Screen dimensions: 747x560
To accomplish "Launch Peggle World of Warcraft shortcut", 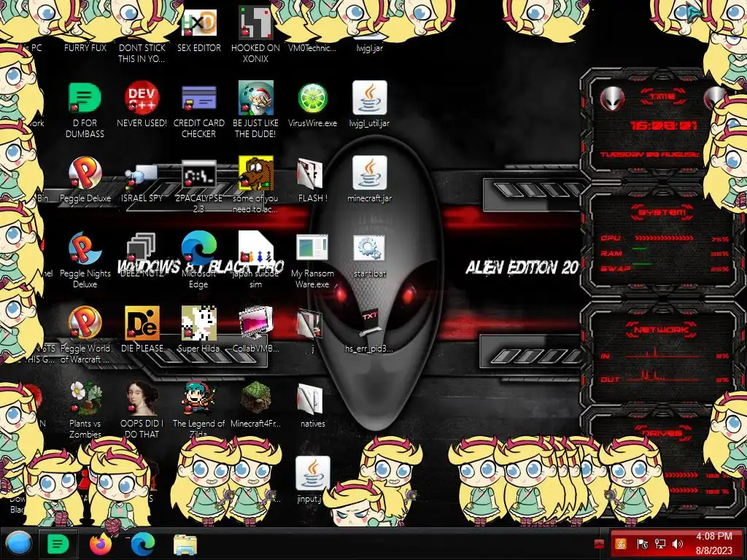I will pyautogui.click(x=85, y=323).
